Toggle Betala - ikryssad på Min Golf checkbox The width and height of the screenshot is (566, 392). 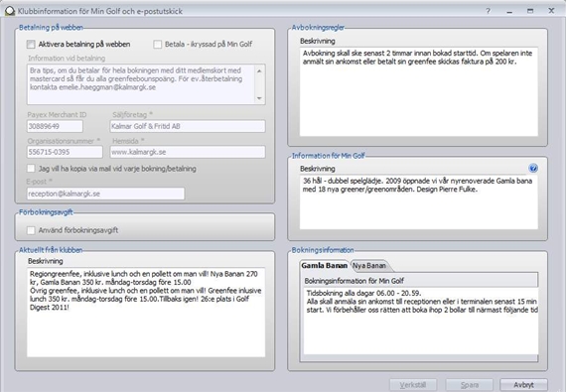[157, 45]
